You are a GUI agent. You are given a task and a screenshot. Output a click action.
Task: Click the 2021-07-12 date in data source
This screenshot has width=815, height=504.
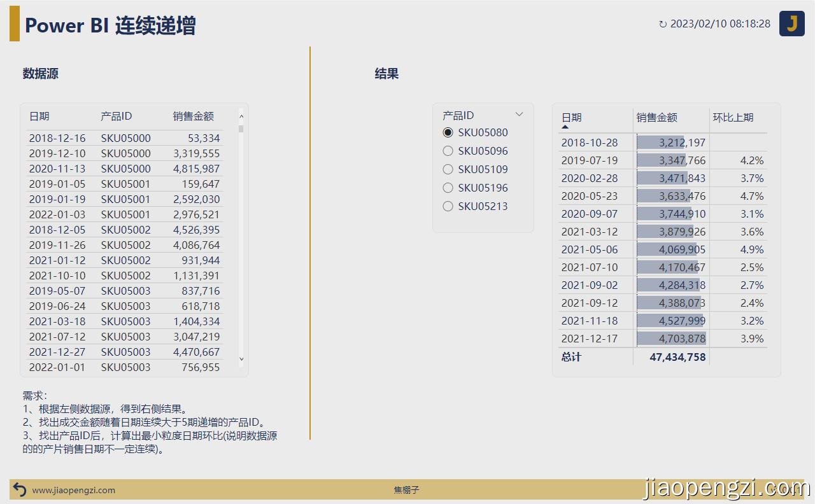[57, 337]
